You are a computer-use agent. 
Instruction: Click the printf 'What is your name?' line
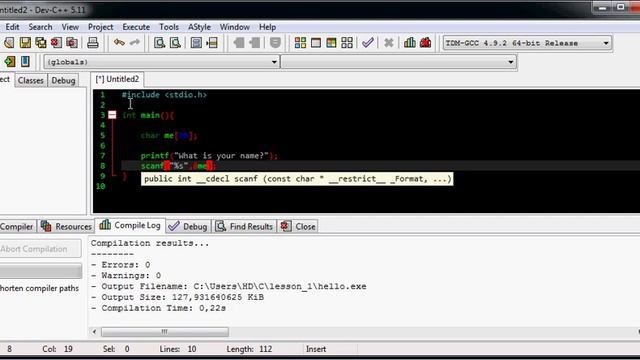point(209,156)
